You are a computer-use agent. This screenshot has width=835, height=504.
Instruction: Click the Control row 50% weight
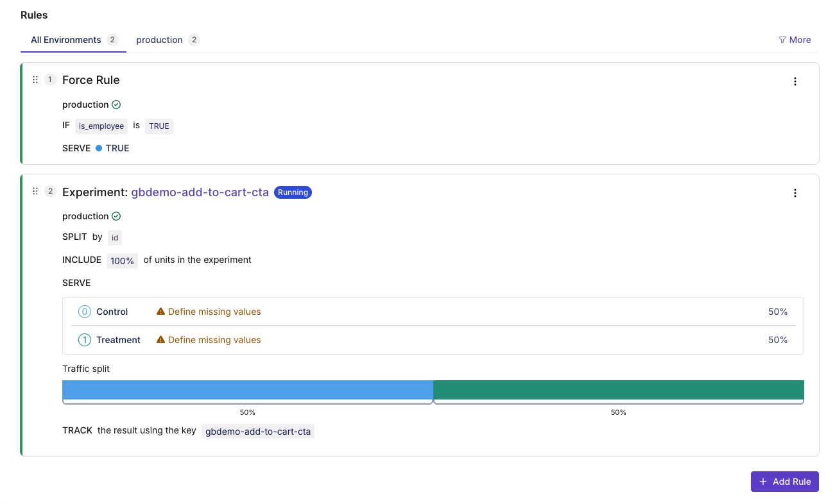click(x=778, y=312)
